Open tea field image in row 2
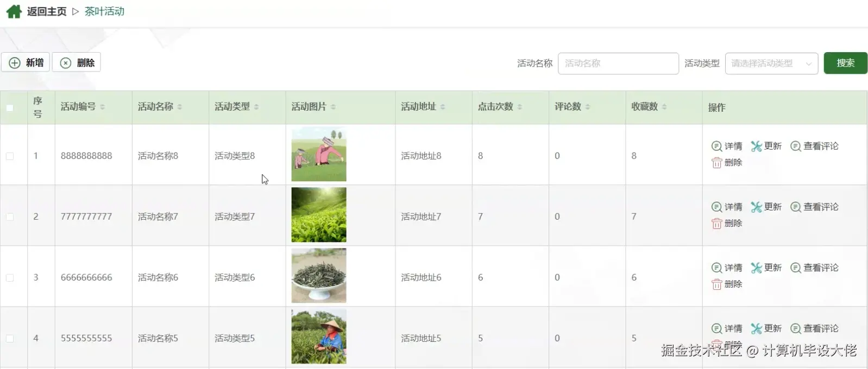868x369 pixels. (x=319, y=215)
